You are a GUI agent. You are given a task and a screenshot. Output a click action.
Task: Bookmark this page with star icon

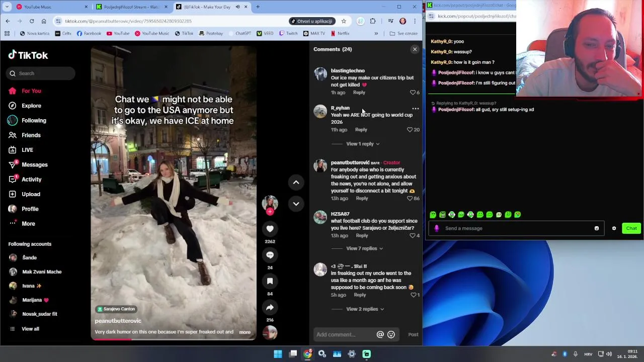tap(344, 21)
